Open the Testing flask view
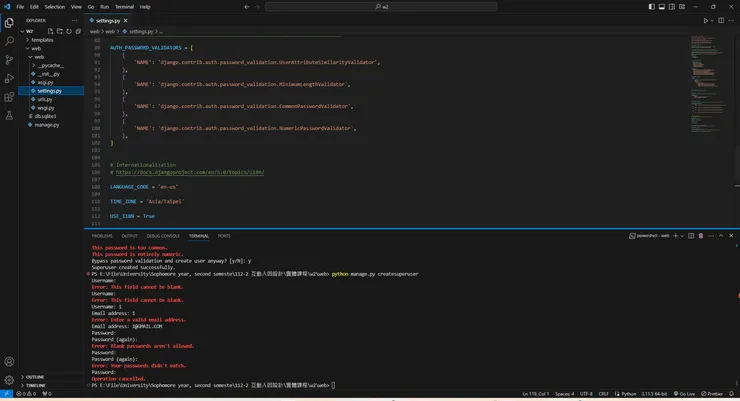 tap(10, 115)
